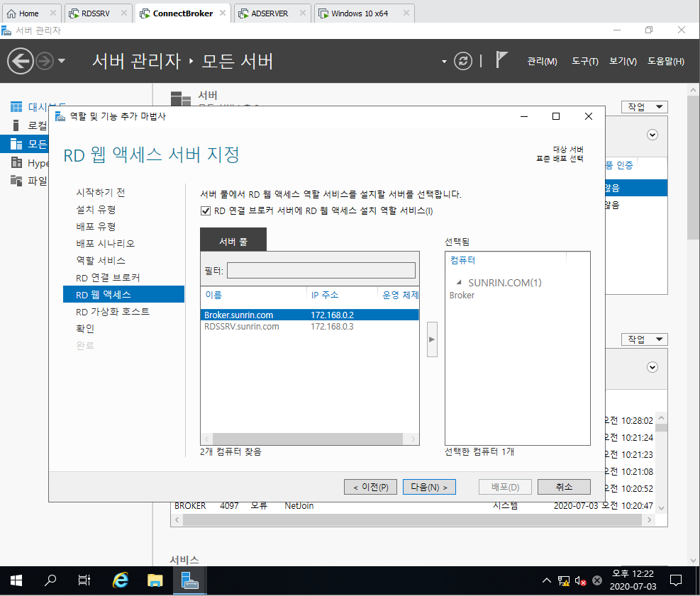Click the Server Manager vertical scrollbar

click(693, 168)
